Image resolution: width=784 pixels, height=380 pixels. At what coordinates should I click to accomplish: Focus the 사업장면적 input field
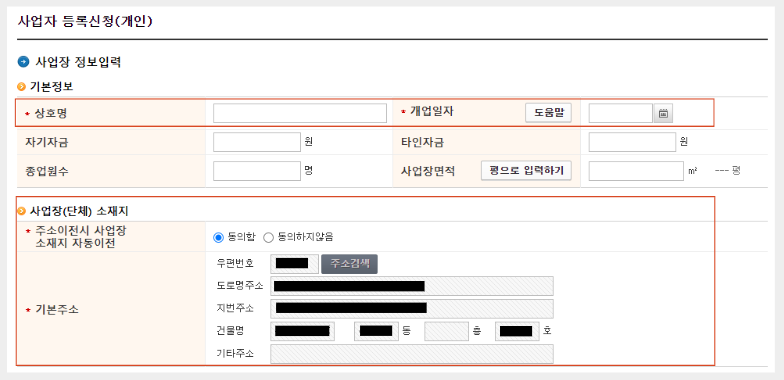(636, 171)
